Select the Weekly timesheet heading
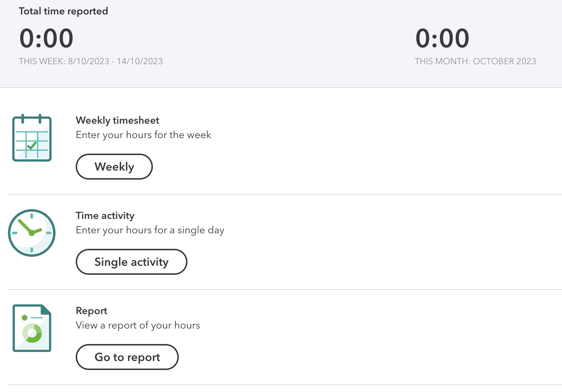The width and height of the screenshot is (562, 392). (118, 120)
